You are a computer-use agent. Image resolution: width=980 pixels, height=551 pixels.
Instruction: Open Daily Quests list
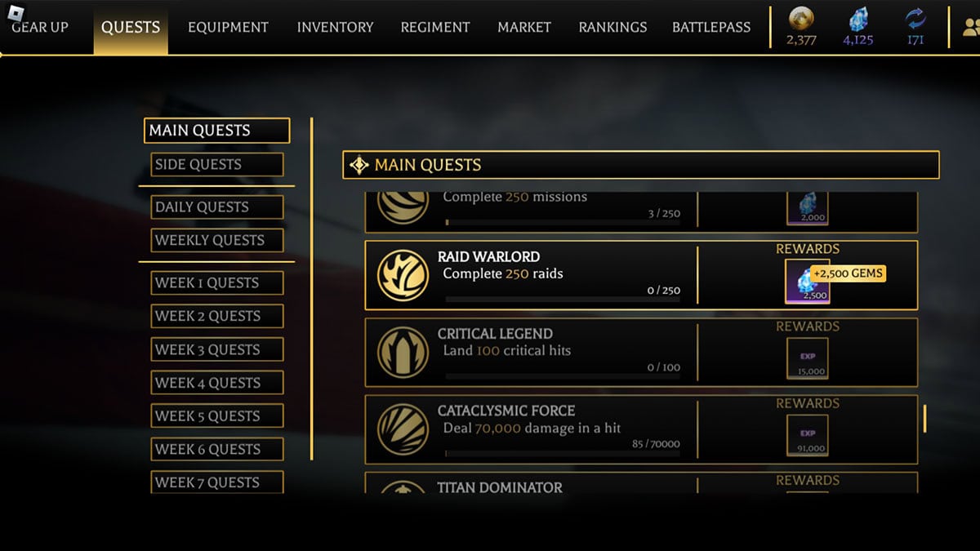point(217,207)
